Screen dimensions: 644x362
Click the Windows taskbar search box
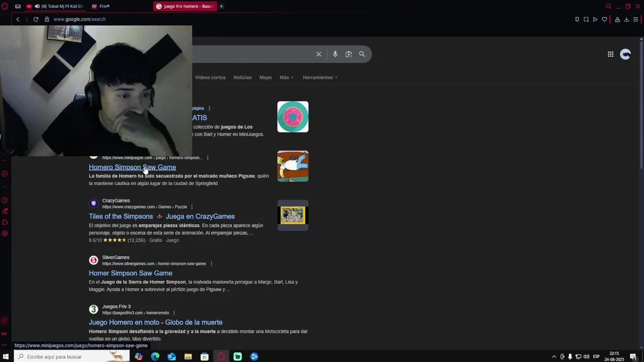click(x=71, y=356)
